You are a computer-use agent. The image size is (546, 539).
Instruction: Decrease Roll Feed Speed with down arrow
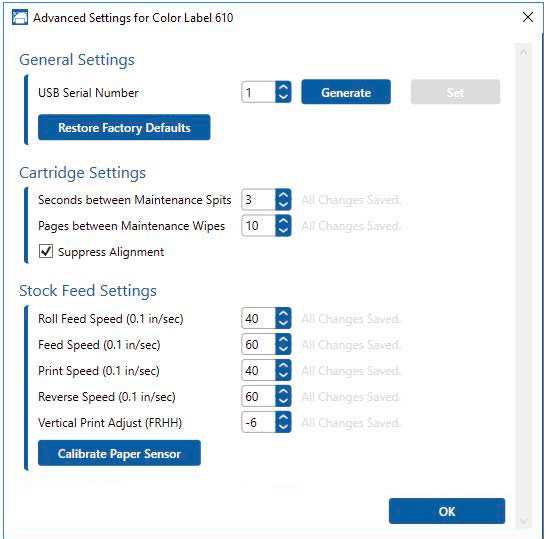pyautogui.click(x=283, y=323)
